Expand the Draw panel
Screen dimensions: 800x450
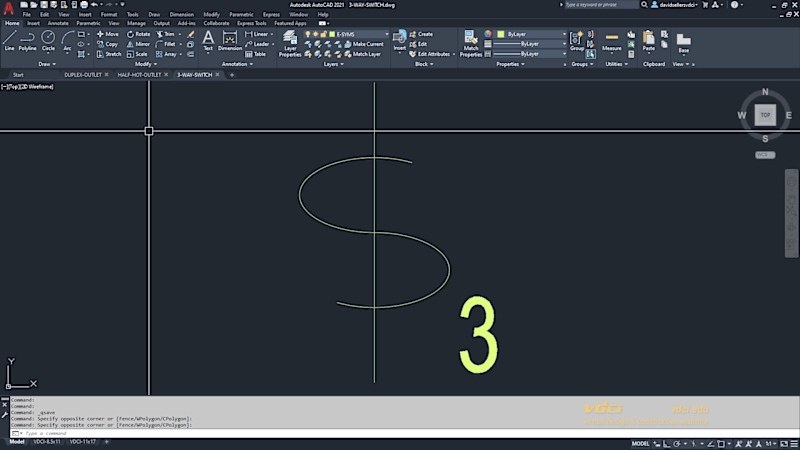point(47,64)
